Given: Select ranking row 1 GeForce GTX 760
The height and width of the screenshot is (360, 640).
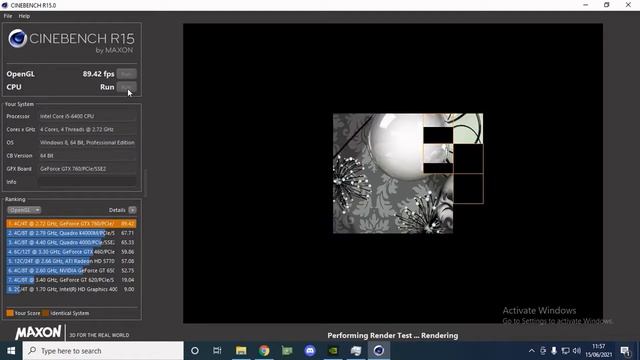Looking at the screenshot, I should pyautogui.click(x=71, y=224).
